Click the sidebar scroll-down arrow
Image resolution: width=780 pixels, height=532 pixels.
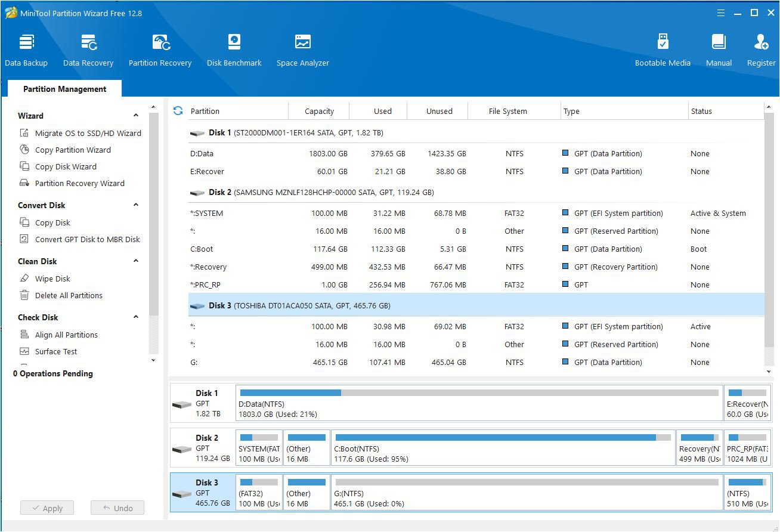point(154,360)
